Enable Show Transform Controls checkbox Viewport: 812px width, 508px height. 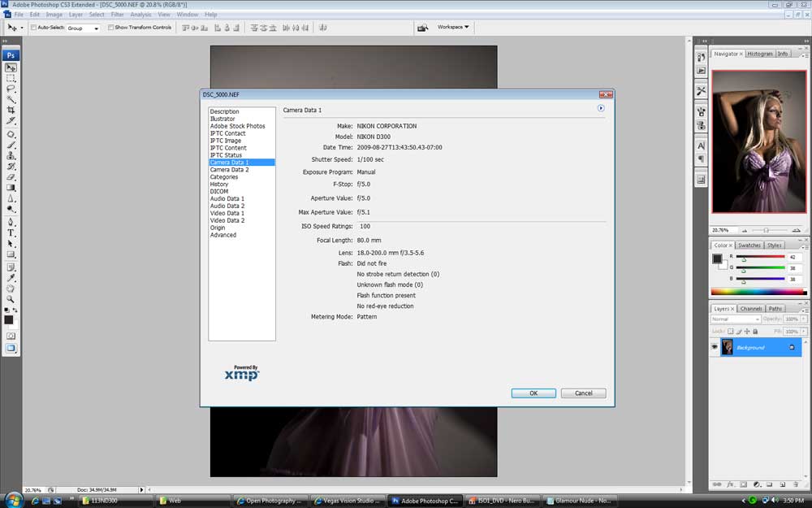[110, 28]
